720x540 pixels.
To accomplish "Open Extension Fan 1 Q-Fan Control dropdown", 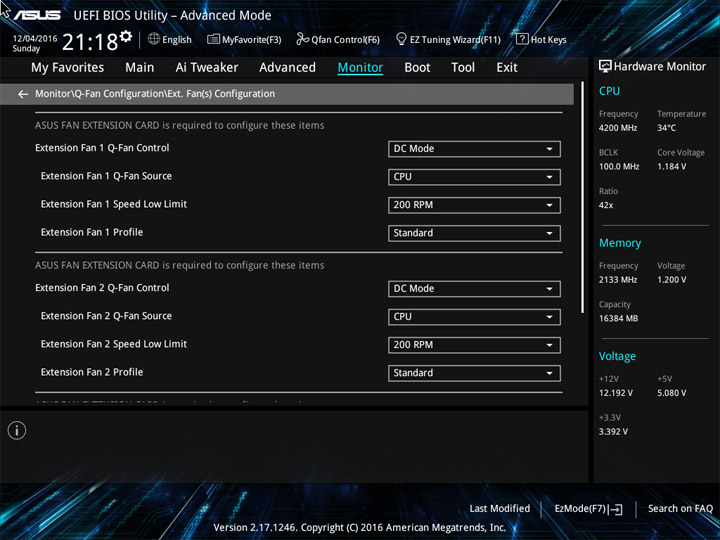I will 474,149.
